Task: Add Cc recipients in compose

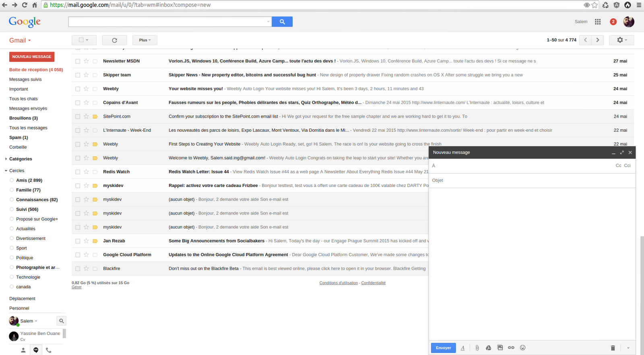Action: click(x=618, y=166)
